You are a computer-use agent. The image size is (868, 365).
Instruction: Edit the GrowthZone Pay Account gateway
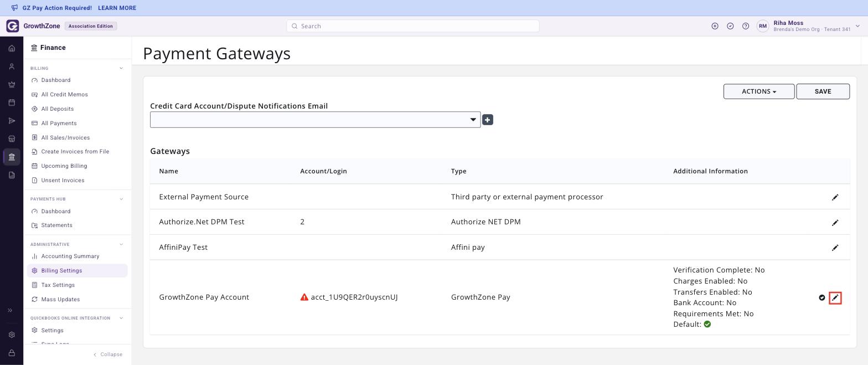pyautogui.click(x=835, y=298)
